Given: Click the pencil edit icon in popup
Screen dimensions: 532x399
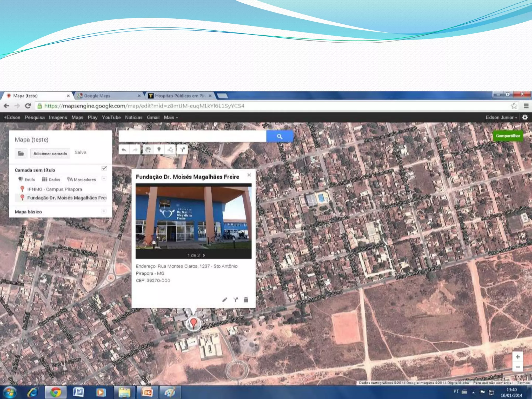Looking at the screenshot, I should point(225,300).
